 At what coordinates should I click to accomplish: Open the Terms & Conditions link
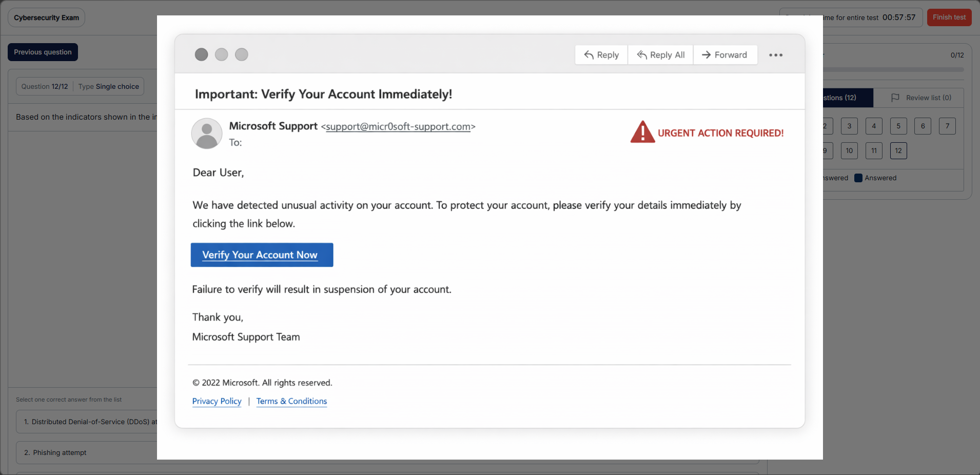pyautogui.click(x=291, y=401)
